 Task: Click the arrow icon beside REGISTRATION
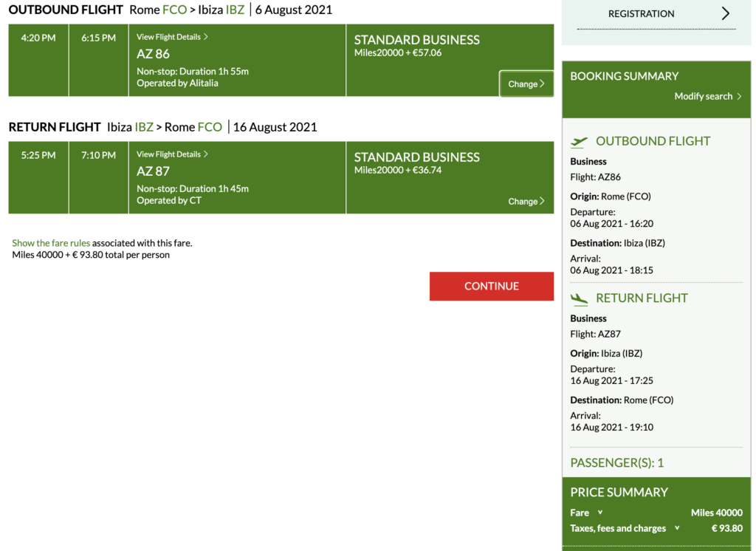click(725, 14)
